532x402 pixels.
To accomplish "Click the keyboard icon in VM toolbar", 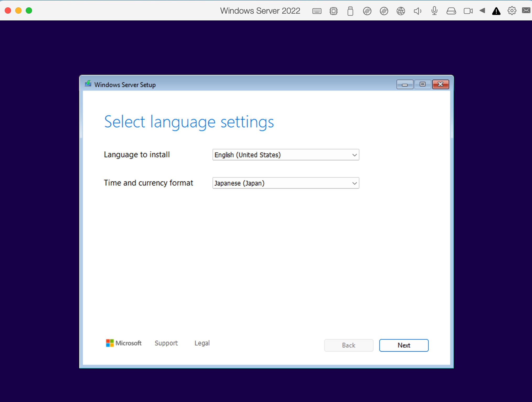I will point(317,11).
